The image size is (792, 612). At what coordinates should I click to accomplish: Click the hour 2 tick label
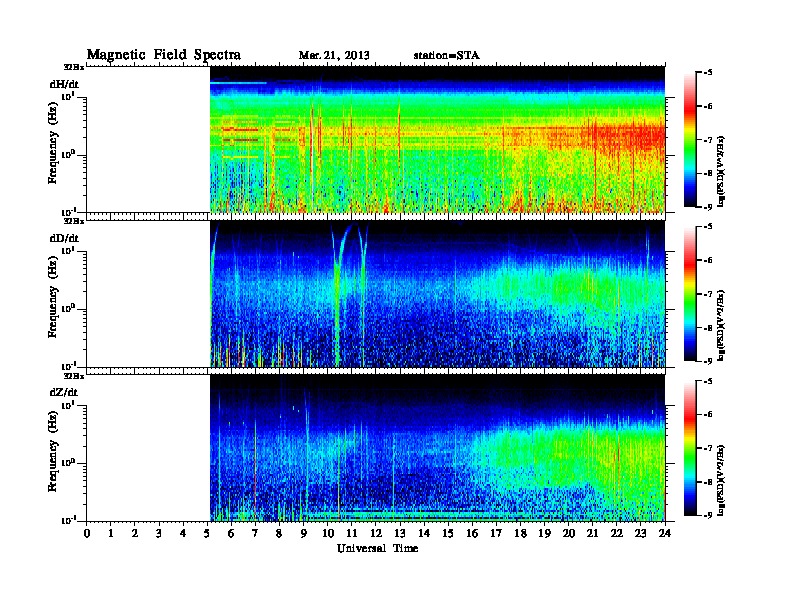click(x=135, y=534)
